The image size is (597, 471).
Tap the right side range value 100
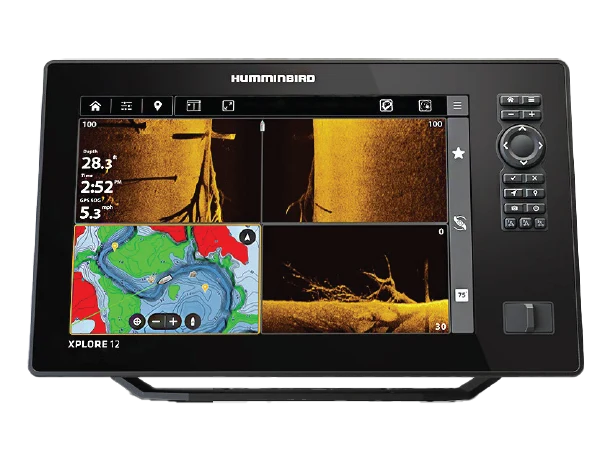point(435,124)
